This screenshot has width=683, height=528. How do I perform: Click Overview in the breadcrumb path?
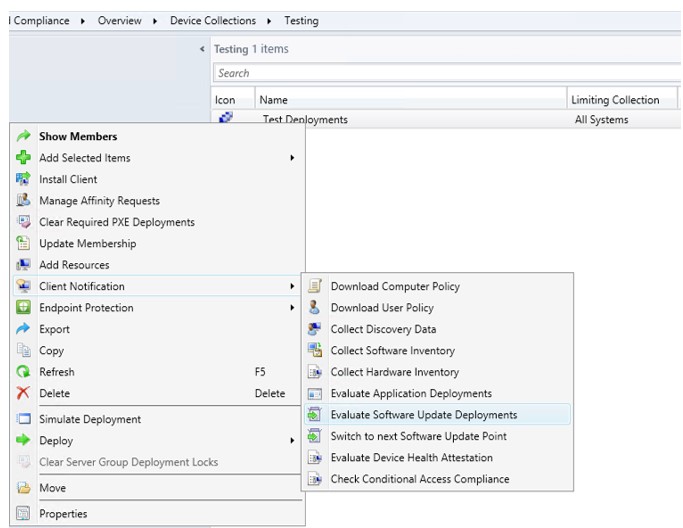pyautogui.click(x=119, y=20)
